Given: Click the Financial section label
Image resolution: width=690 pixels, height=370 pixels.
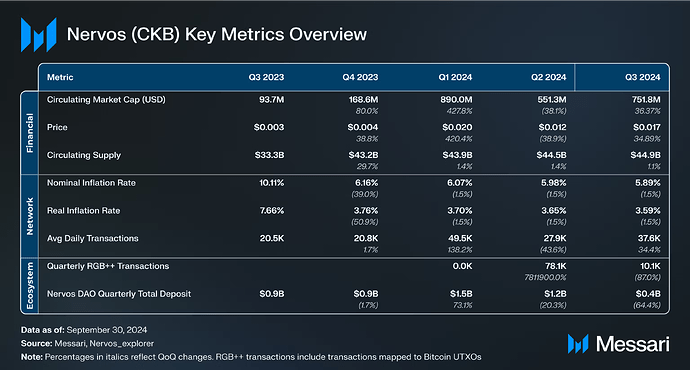Looking at the screenshot, I should (30, 133).
